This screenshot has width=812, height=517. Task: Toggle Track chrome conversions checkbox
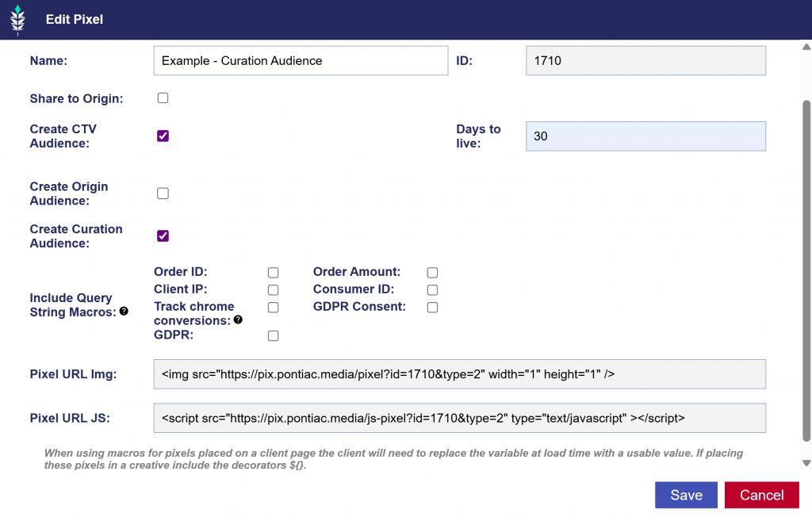tap(273, 307)
